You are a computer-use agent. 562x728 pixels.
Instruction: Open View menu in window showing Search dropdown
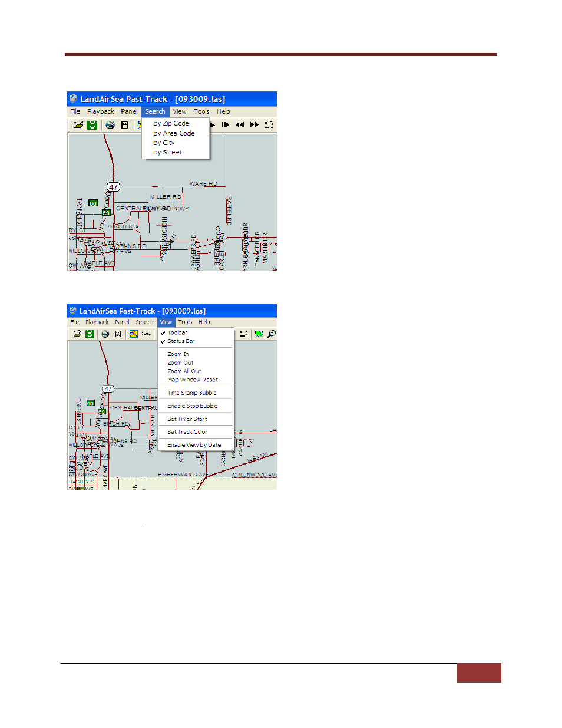180,111
